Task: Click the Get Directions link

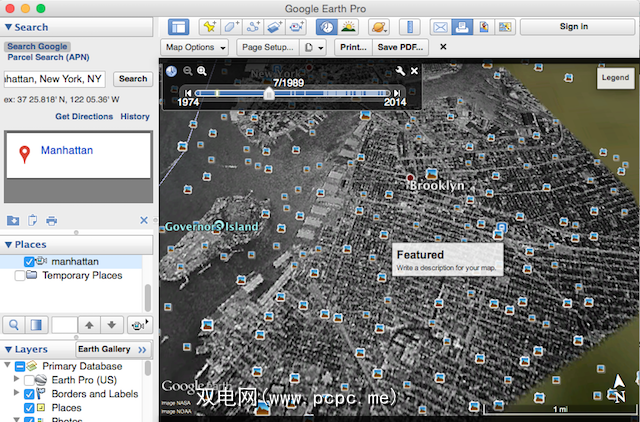Action: [x=85, y=117]
